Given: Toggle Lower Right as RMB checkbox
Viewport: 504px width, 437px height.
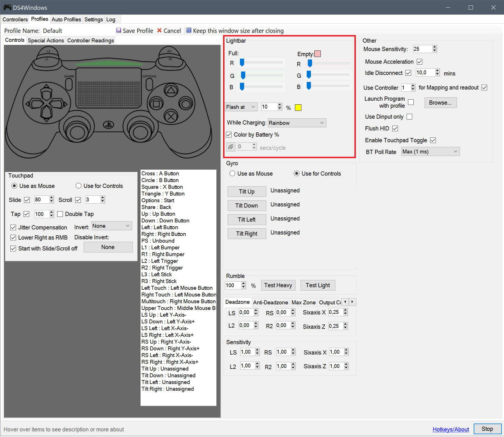Looking at the screenshot, I should [13, 238].
